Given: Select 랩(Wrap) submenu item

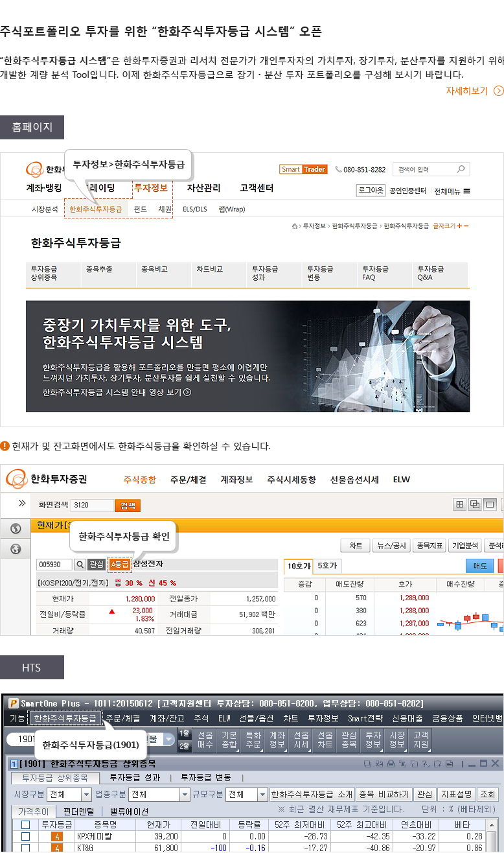Looking at the screenshot, I should coord(231,209).
